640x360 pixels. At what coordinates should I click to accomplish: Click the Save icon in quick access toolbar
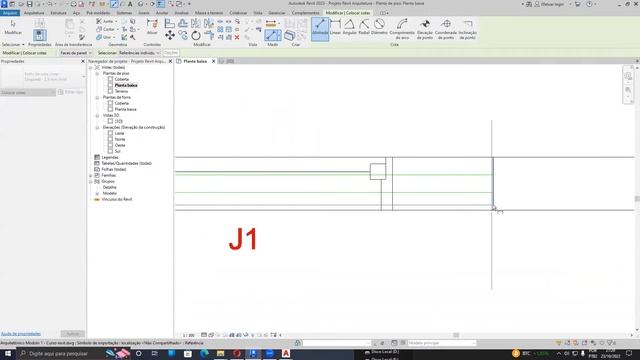click(29, 4)
